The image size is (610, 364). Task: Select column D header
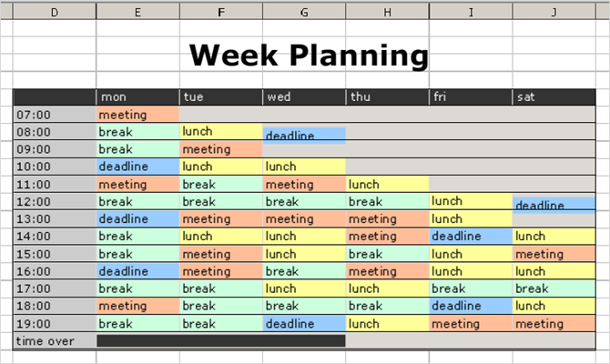tap(55, 12)
